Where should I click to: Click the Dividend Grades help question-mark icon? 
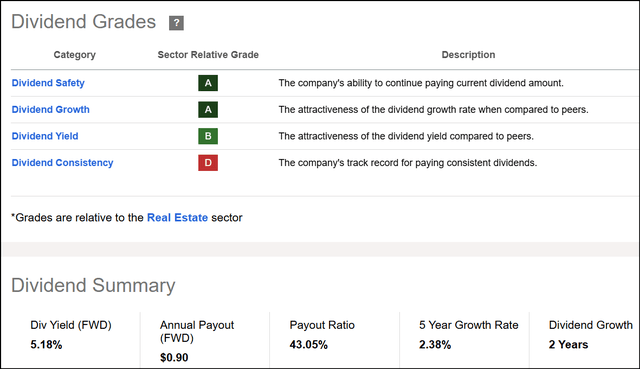pyautogui.click(x=176, y=23)
